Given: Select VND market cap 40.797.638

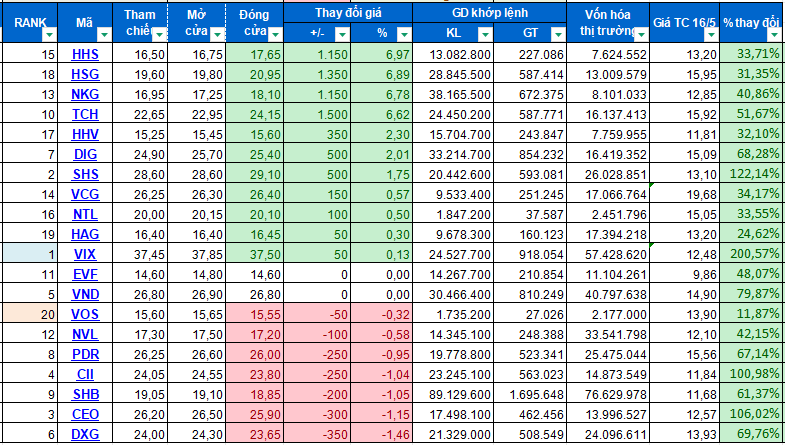Looking at the screenshot, I should 608,294.
